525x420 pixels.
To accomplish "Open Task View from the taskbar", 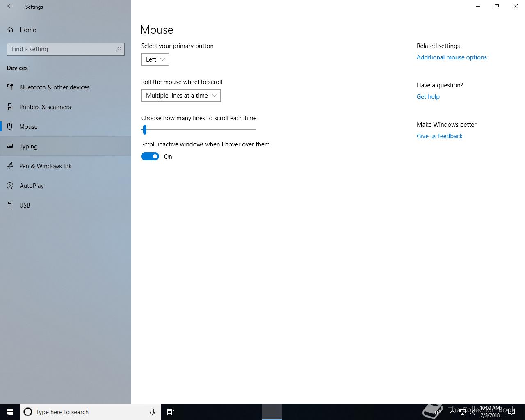I will 171,412.
